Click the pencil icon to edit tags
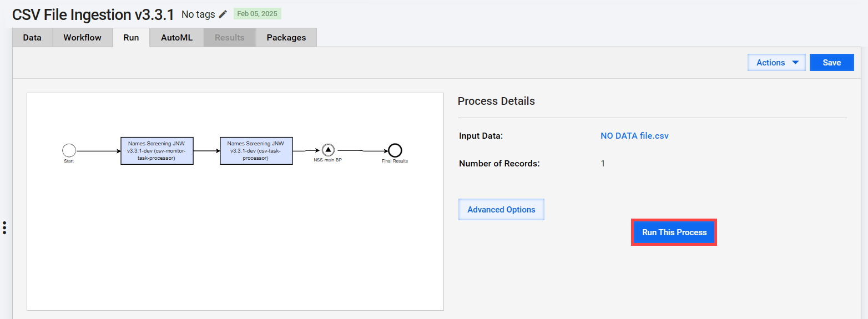 223,14
